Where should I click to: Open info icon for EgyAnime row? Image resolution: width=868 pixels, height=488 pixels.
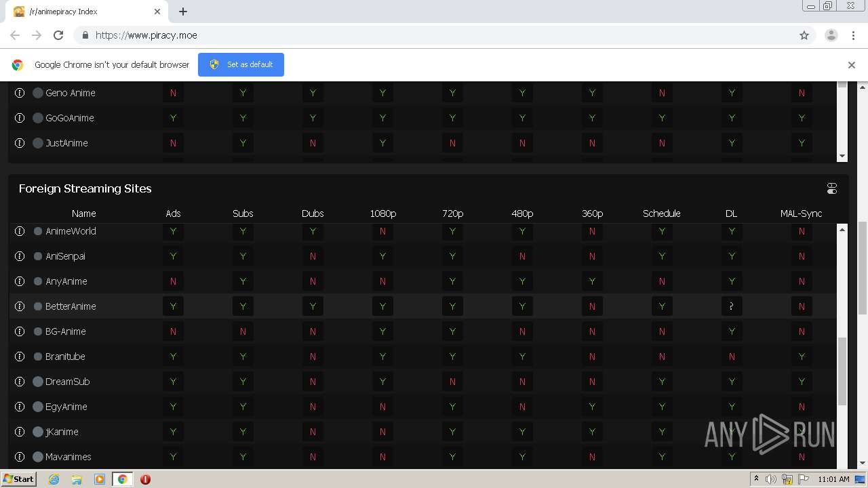(x=20, y=407)
